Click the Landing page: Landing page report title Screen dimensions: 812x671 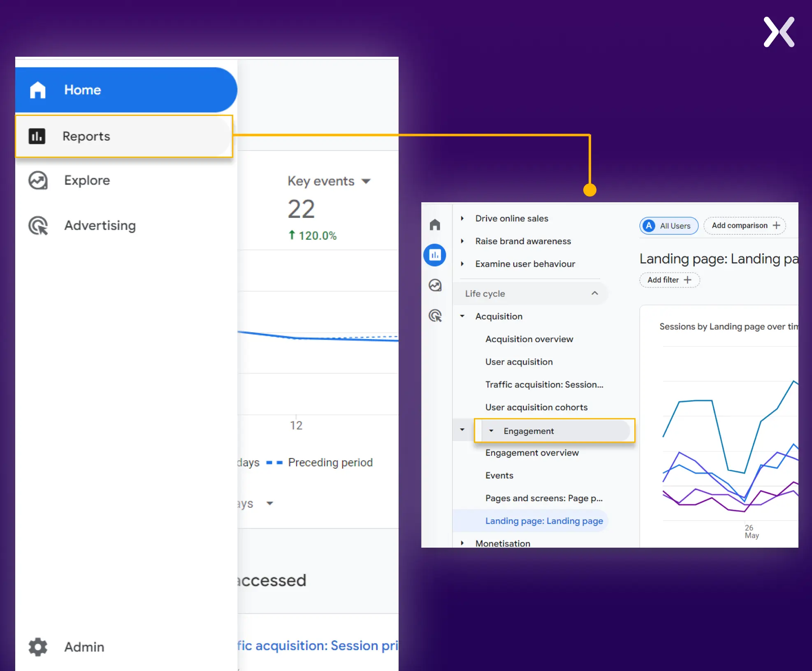[719, 259]
